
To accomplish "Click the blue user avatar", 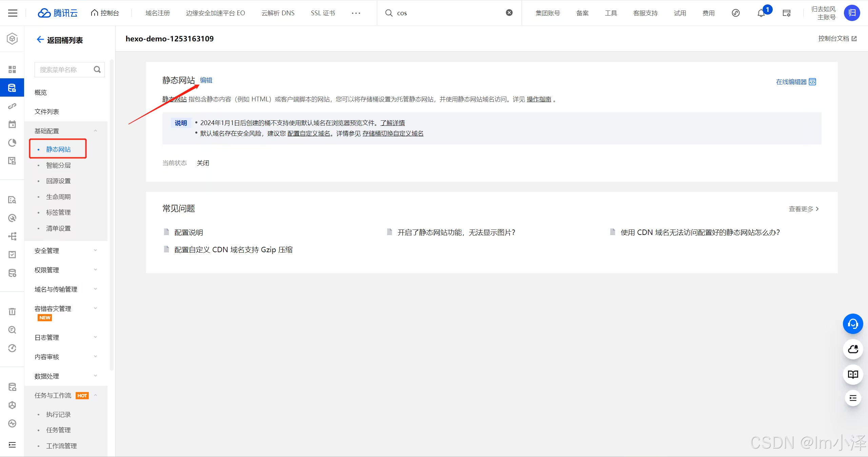I will [x=852, y=13].
